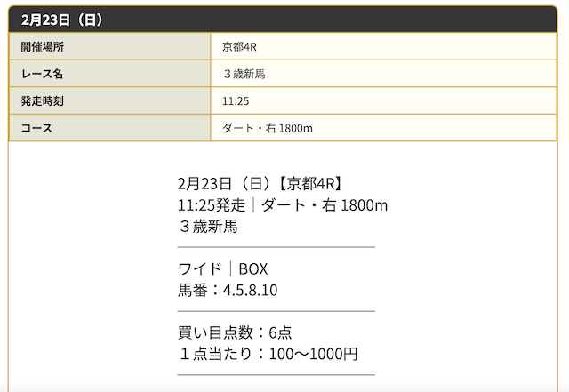Click the 1点当たり:100〜1000円 line
Viewport: 569px width, 392px height.
click(x=268, y=354)
